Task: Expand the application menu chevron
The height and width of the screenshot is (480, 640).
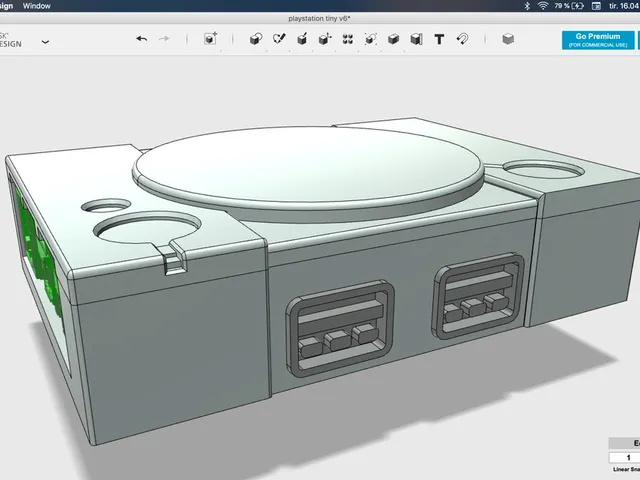Action: click(45, 42)
